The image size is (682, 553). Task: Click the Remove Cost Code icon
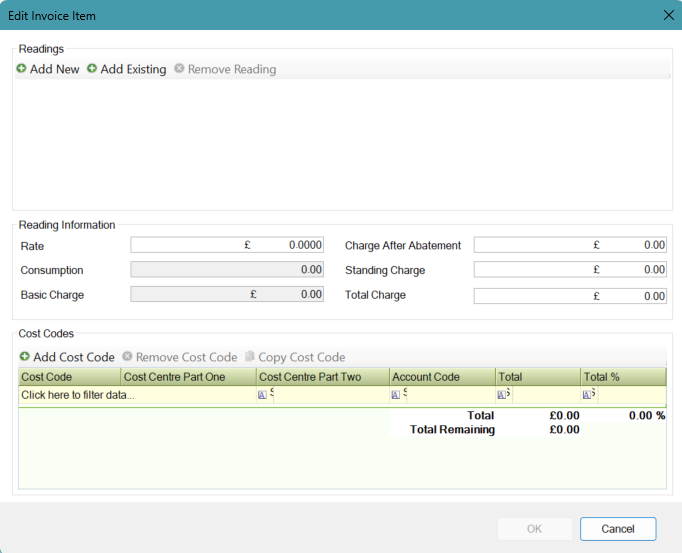[x=127, y=357]
